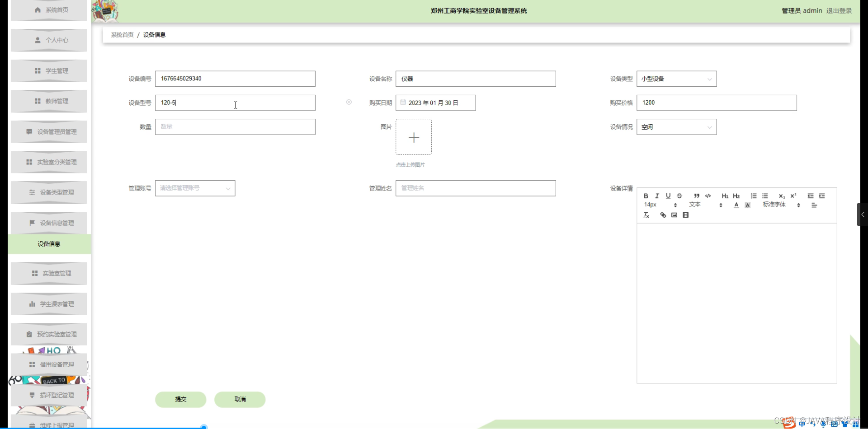Insert a blockquote in the editor
The height and width of the screenshot is (429, 868).
click(x=697, y=196)
